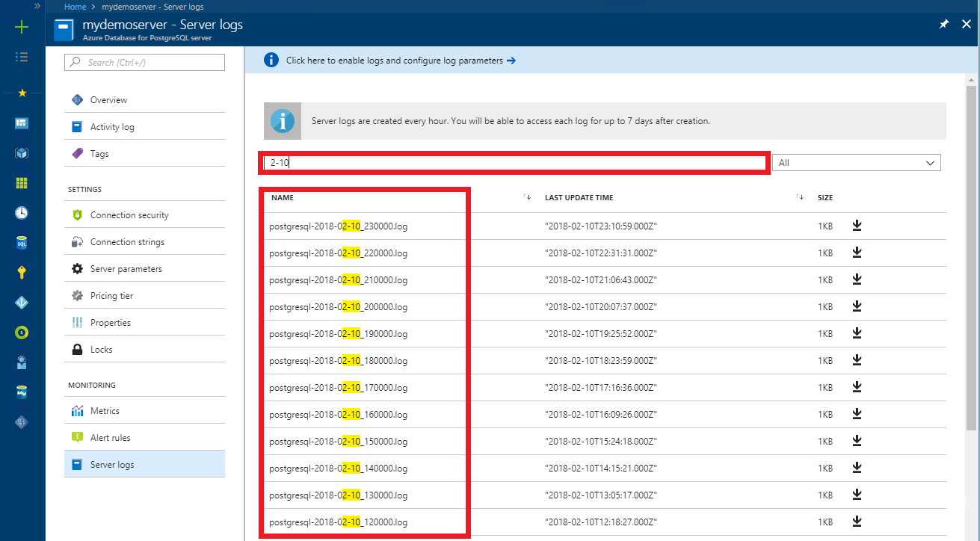Select the postgresql-2018-02-10_120000.log file name
The width and height of the screenshot is (980, 541).
coord(339,522)
